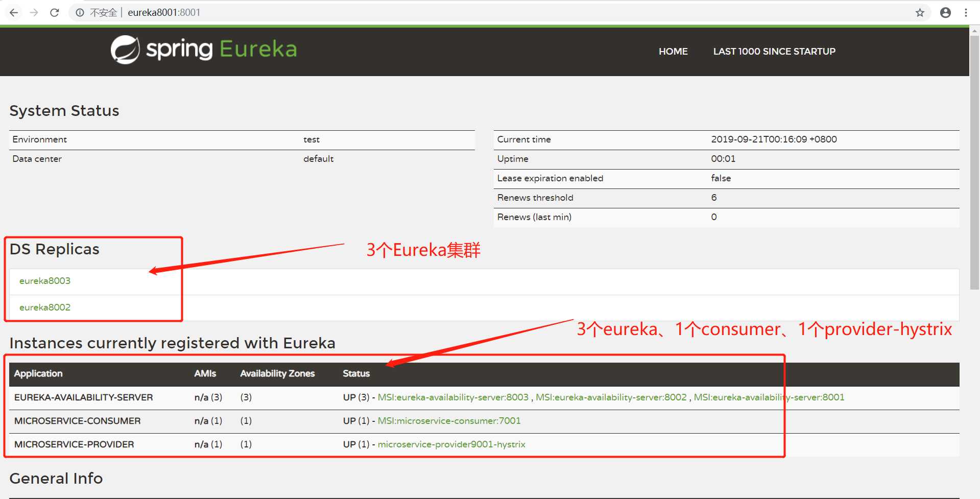The image size is (980, 499).
Task: Open the microservice-provider9001-hystrix instance link
Action: [x=451, y=444]
